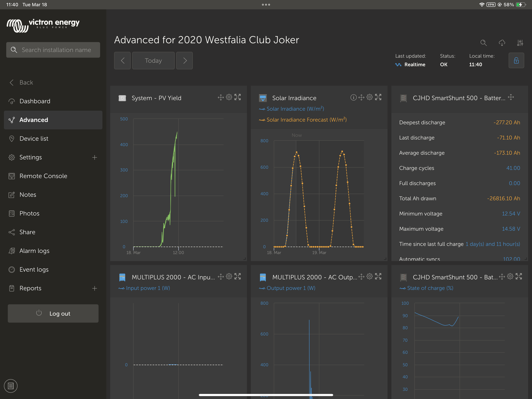Click the search installation name field
Image resolution: width=532 pixels, height=399 pixels.
[53, 50]
